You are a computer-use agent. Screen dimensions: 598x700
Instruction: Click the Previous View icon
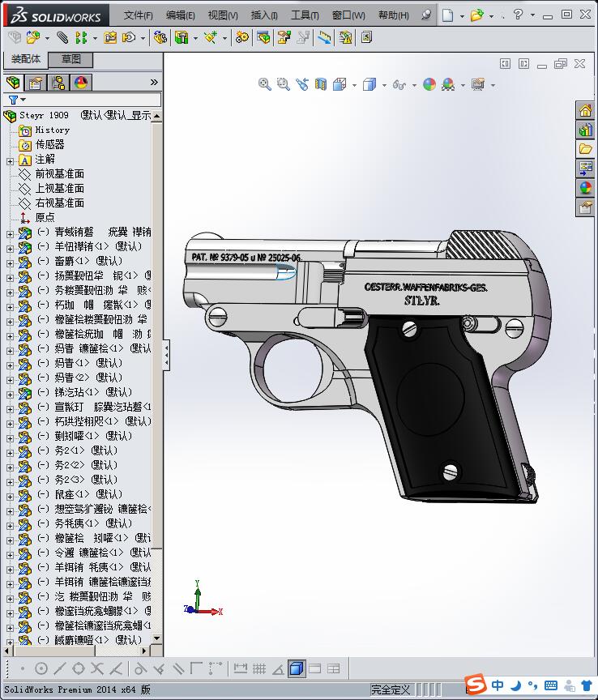tap(302, 84)
